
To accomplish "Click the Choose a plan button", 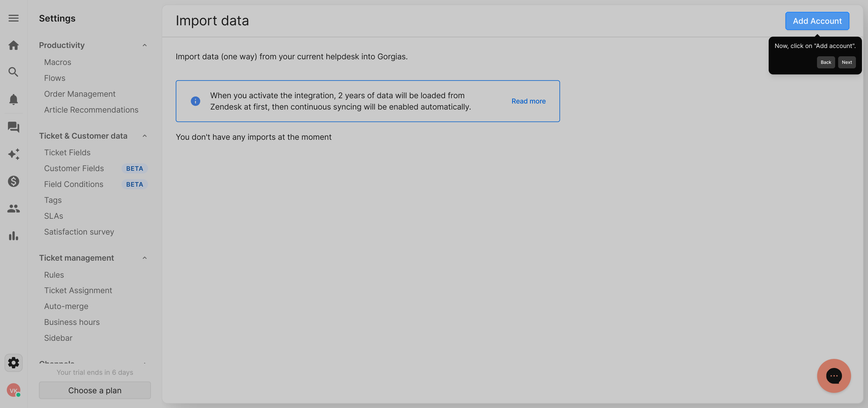I will coord(95,390).
